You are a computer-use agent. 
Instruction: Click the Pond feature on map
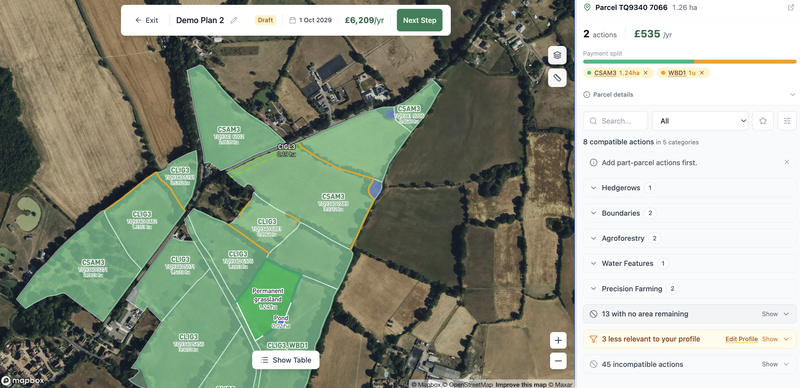[281, 322]
